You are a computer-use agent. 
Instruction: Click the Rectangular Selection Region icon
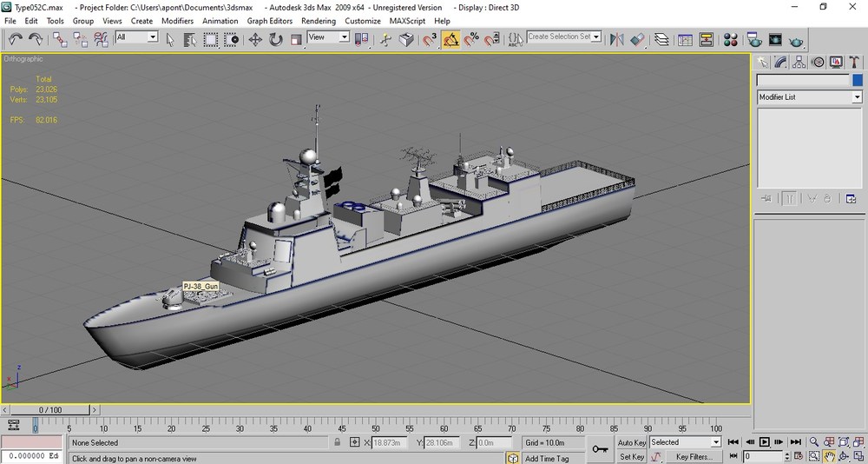tap(210, 39)
